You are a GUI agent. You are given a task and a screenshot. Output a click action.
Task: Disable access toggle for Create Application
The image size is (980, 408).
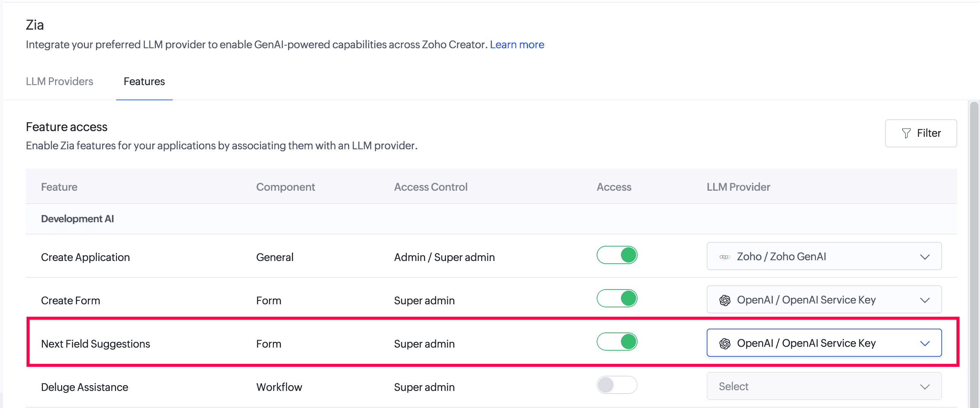[x=617, y=255]
